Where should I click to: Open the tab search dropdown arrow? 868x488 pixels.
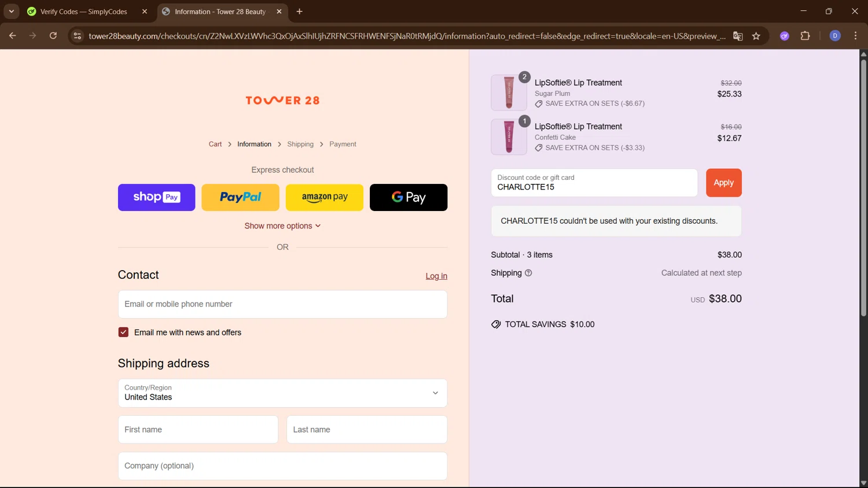11,12
